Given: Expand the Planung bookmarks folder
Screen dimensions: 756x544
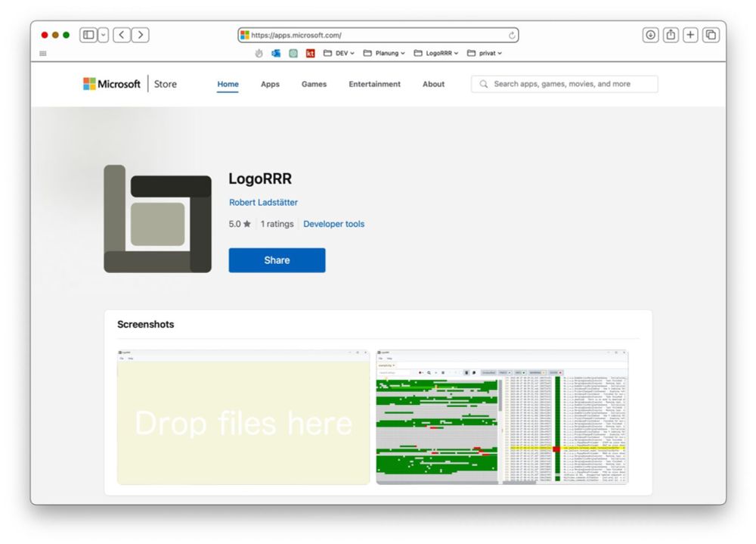Looking at the screenshot, I should (384, 53).
